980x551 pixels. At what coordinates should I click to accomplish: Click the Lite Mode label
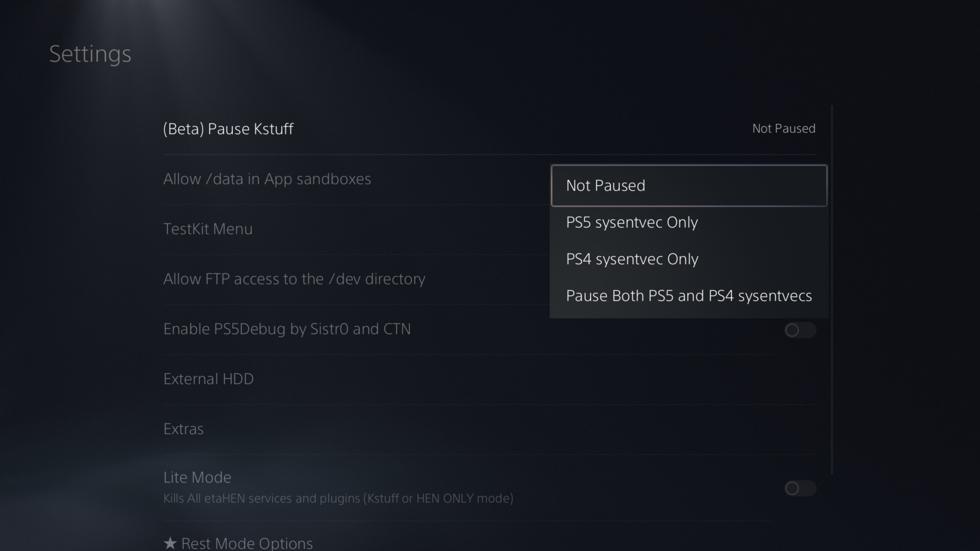(197, 478)
